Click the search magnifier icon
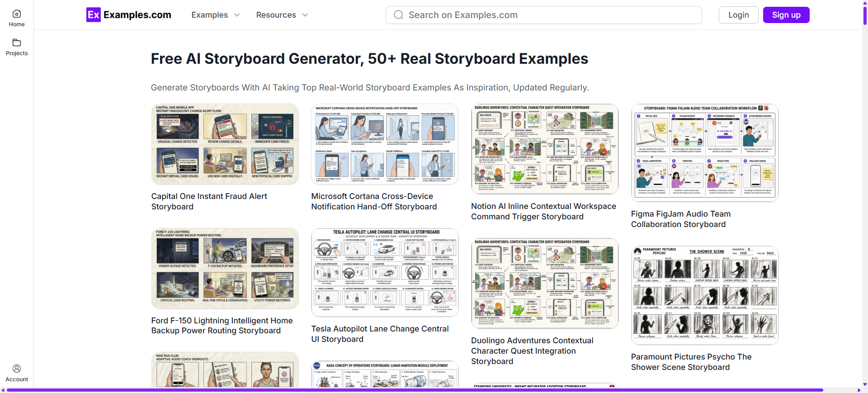868x393 pixels. [398, 15]
